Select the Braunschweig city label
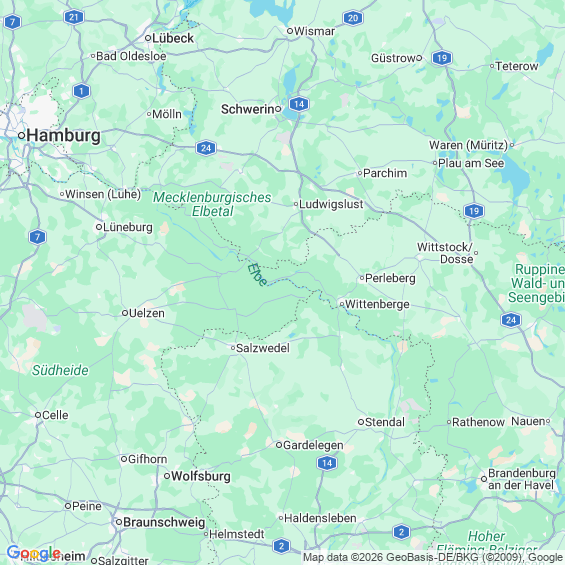The width and height of the screenshot is (565, 565). click(x=164, y=522)
